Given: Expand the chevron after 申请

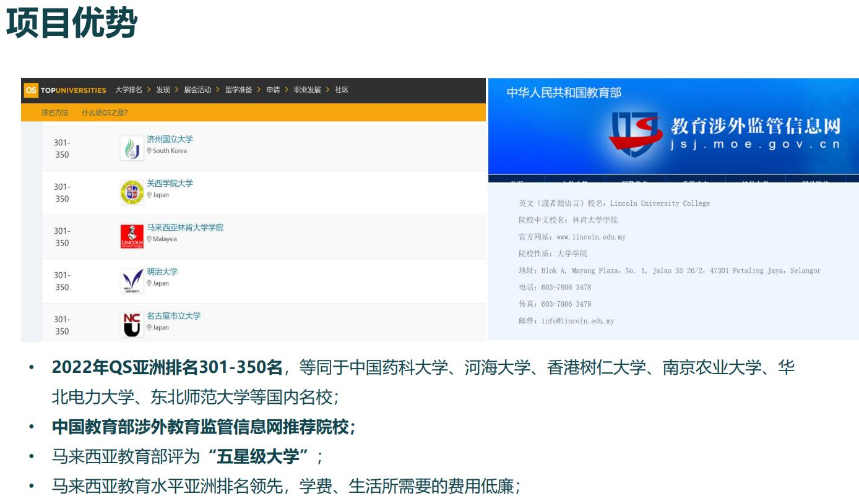Looking at the screenshot, I should [x=287, y=90].
